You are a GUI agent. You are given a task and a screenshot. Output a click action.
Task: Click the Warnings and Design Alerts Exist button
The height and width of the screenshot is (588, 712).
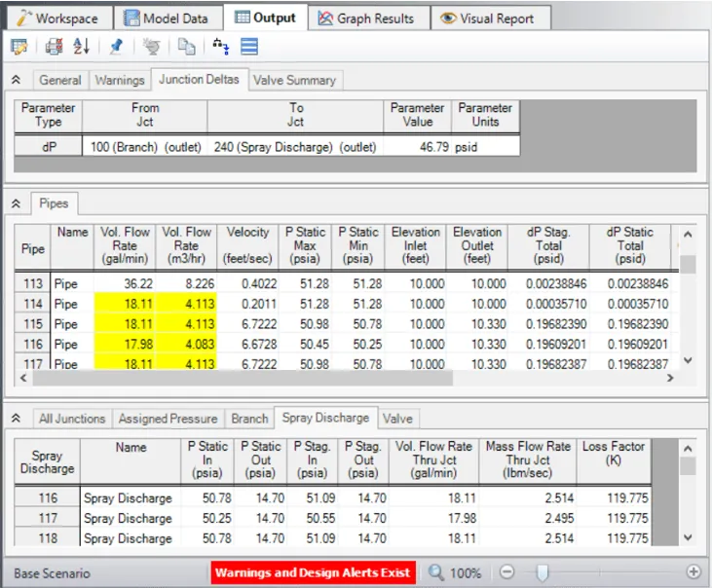pyautogui.click(x=313, y=572)
